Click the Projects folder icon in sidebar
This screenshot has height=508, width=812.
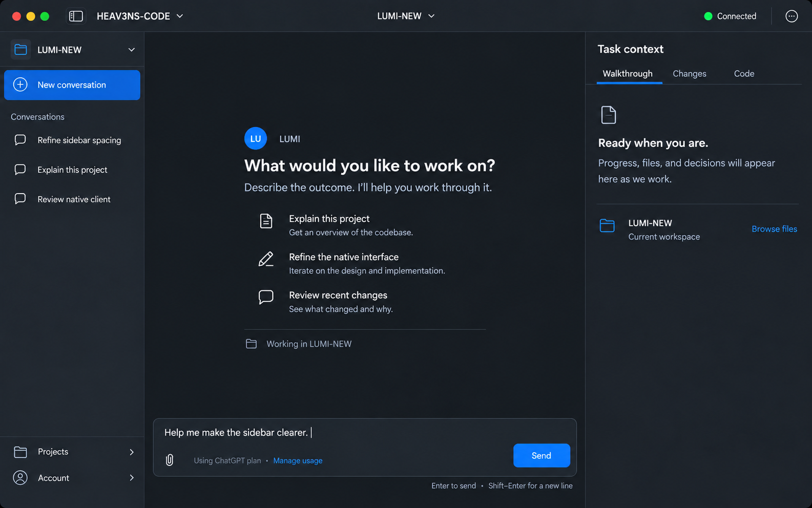click(x=20, y=452)
